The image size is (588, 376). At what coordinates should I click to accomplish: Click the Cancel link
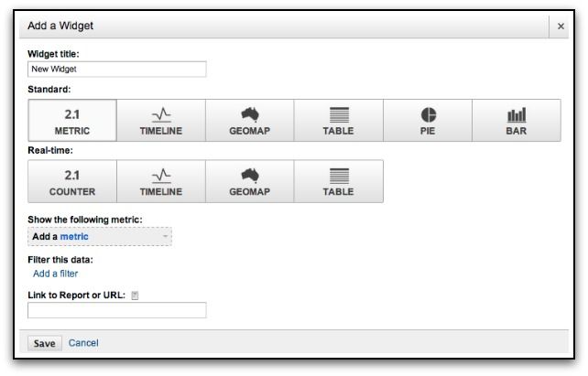point(83,343)
